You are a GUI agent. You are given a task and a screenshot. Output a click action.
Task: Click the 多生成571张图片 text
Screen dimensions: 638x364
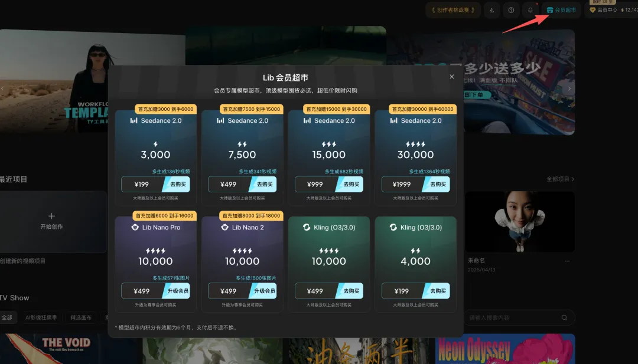coord(171,278)
